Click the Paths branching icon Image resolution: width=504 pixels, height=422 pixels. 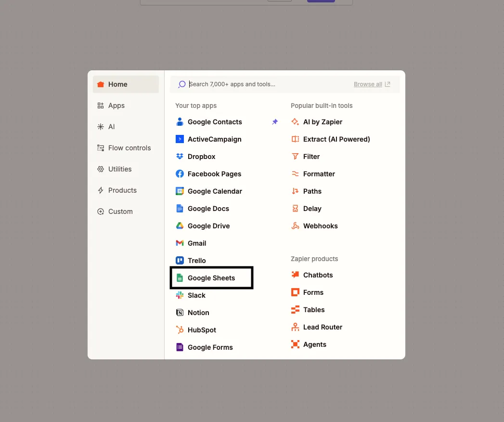pos(295,191)
